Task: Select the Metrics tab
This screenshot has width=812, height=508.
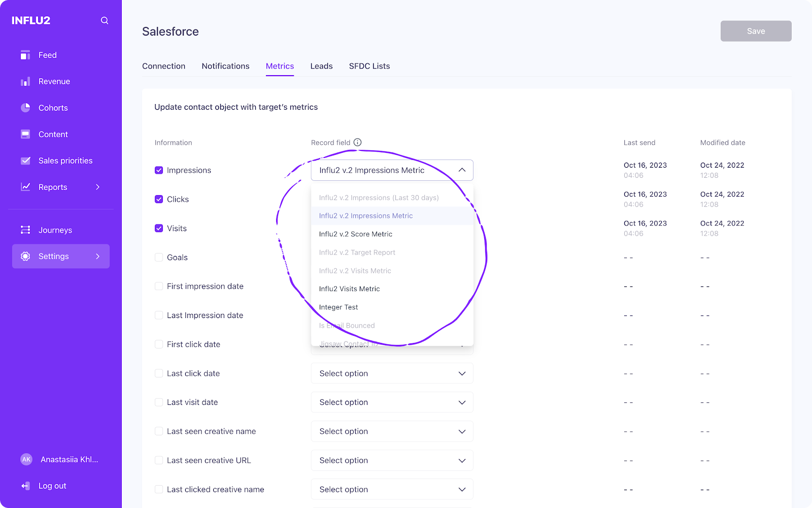Action: (x=280, y=66)
